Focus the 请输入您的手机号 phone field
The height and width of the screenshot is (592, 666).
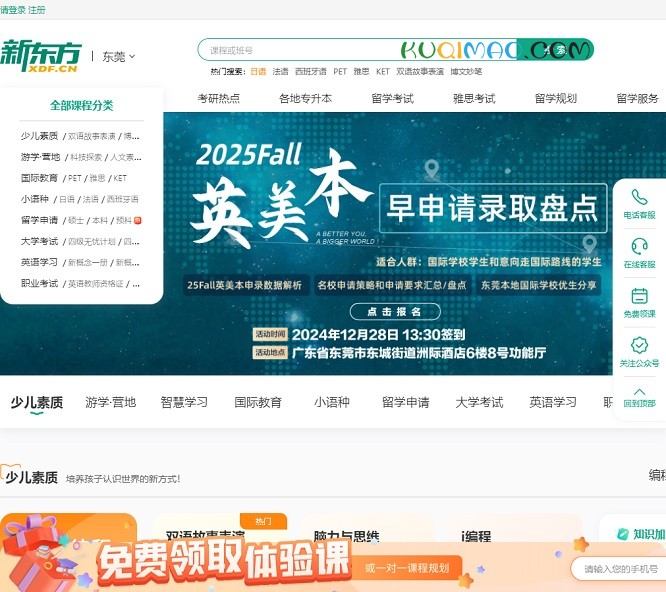[x=619, y=569]
